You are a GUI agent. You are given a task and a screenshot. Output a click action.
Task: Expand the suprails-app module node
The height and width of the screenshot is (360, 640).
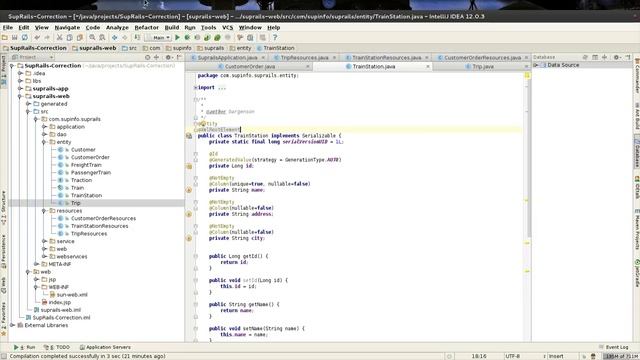click(x=20, y=89)
